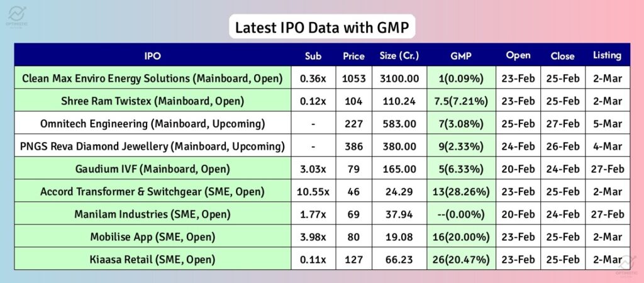Open PNGS Reva Diamond Jewellery IPO
This screenshot has width=644, height=283.
152,146
